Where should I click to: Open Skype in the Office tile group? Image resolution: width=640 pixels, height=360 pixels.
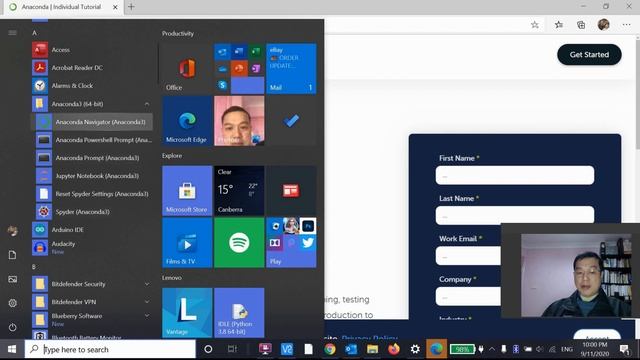pos(222,85)
